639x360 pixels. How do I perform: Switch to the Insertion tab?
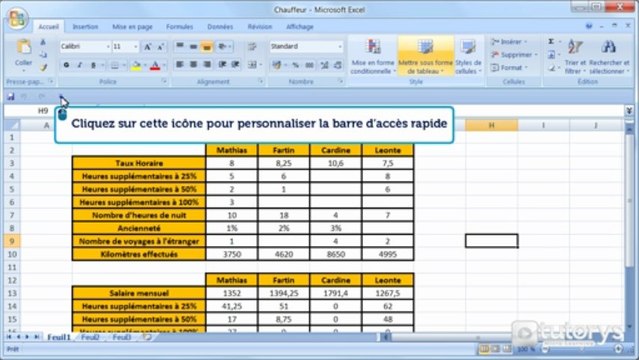tap(85, 27)
